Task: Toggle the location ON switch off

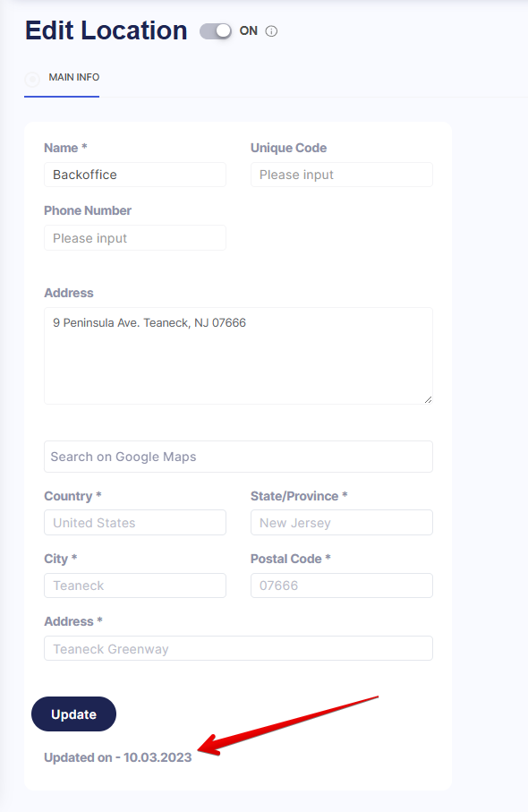Action: [x=216, y=31]
